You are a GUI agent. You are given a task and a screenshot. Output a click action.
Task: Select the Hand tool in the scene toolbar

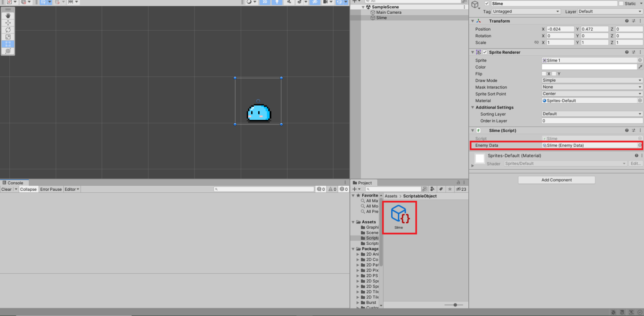8,16
